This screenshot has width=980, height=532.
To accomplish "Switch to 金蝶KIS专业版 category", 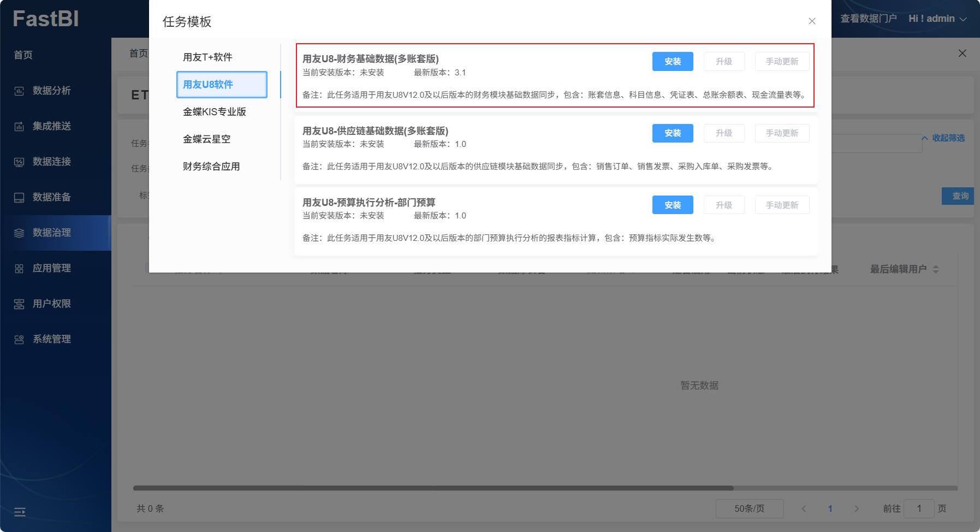I will [214, 112].
